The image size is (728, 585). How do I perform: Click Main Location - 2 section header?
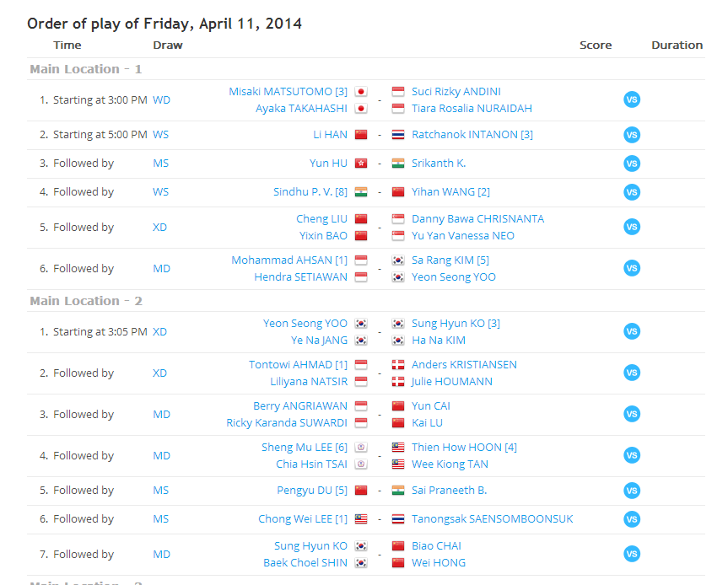pyautogui.click(x=86, y=301)
